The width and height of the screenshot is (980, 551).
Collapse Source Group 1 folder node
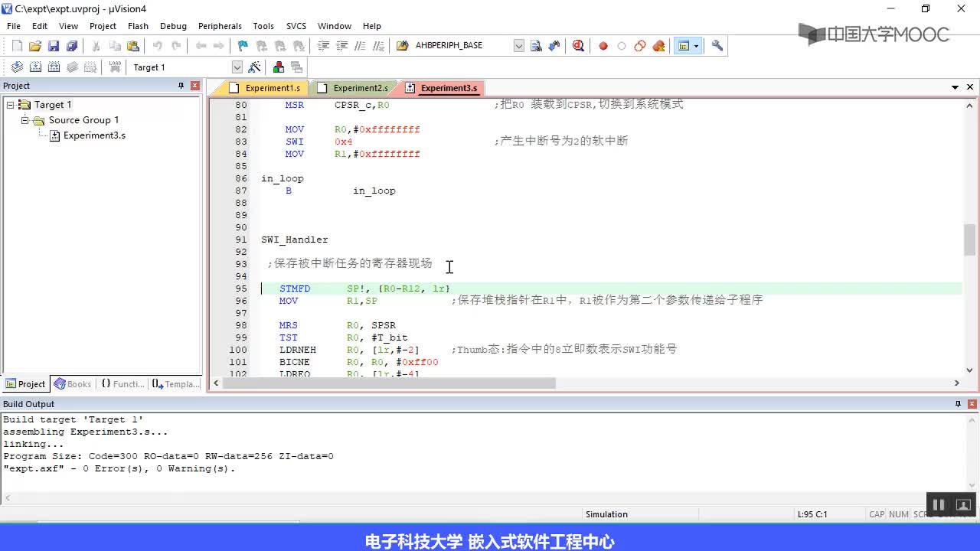click(24, 120)
